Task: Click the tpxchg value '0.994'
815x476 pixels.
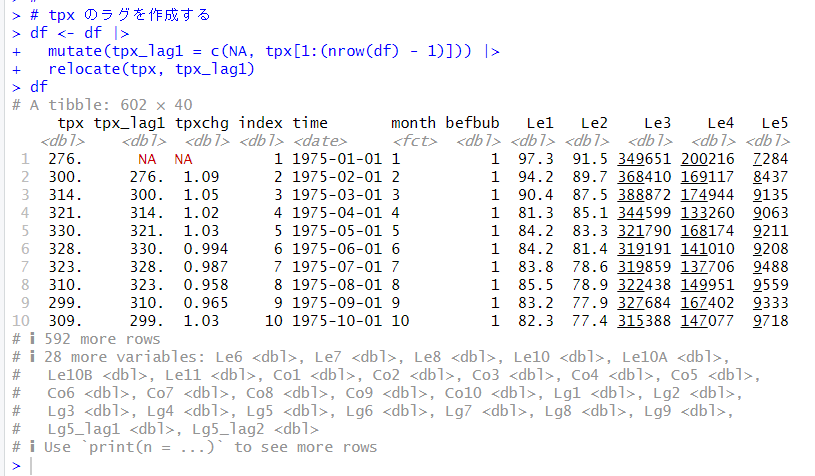Action: (x=206, y=249)
